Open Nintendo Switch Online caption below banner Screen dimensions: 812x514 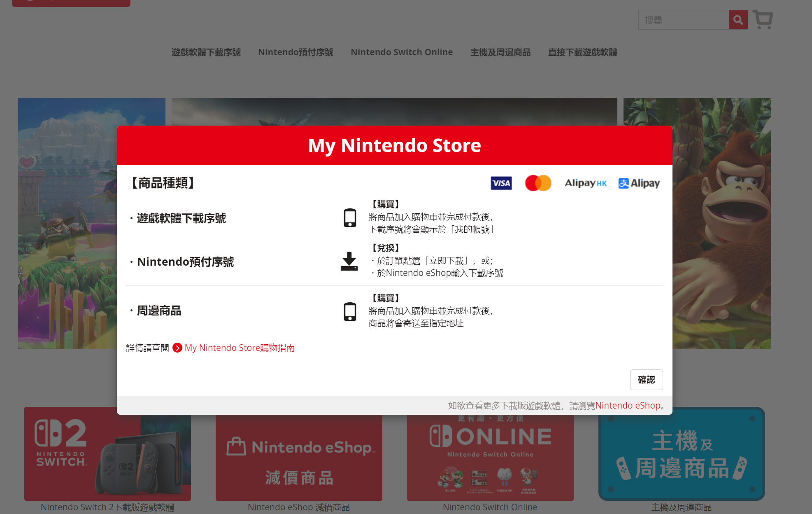[490, 507]
